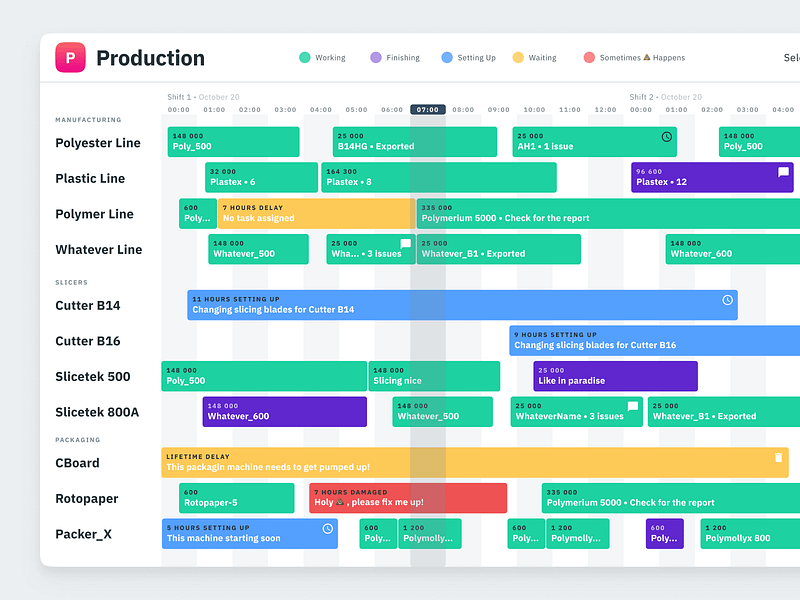Open the purple Poly... block on Packer_X

pos(665,534)
